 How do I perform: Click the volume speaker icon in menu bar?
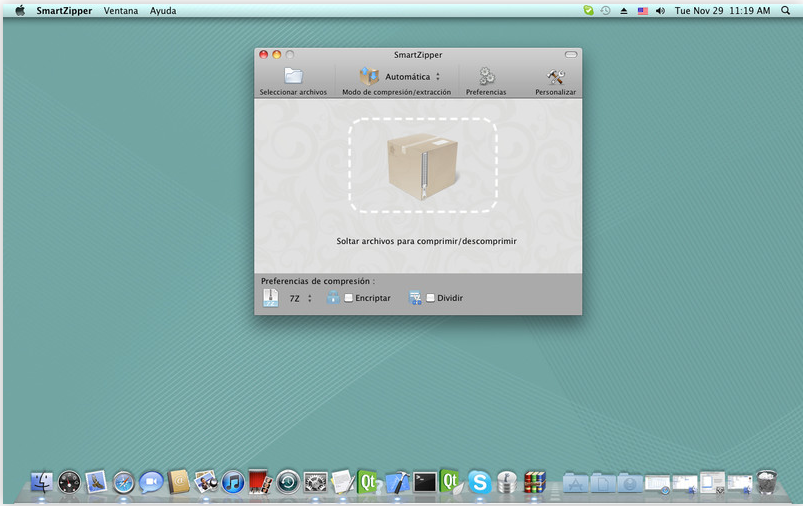click(661, 10)
